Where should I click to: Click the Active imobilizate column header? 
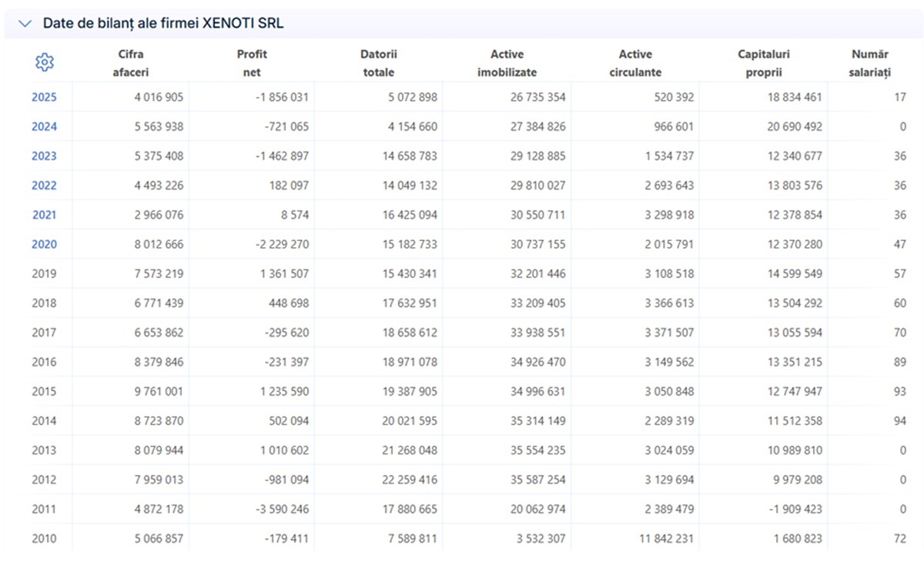point(507,63)
